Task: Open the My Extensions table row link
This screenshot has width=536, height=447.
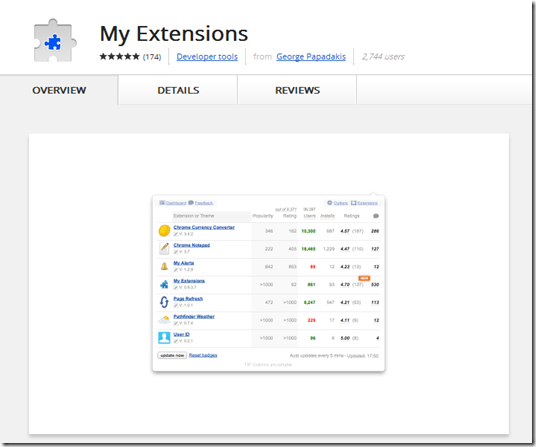Action: (189, 281)
